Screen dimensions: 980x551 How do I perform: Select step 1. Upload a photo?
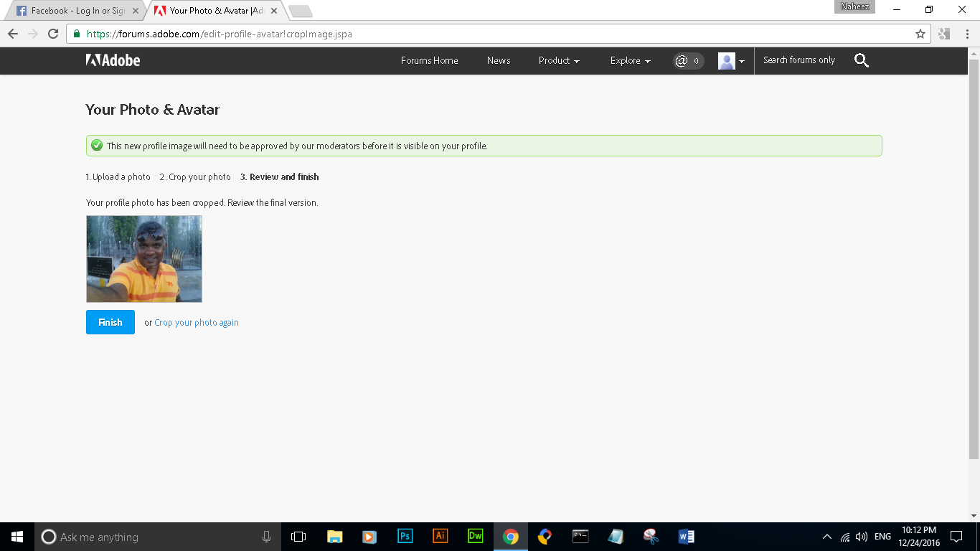tap(118, 176)
